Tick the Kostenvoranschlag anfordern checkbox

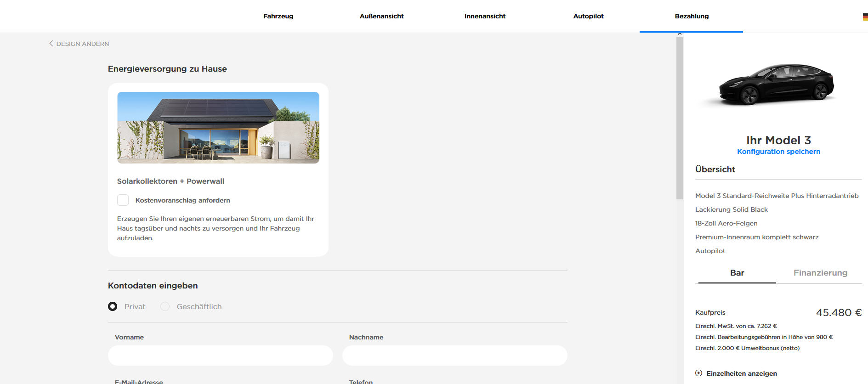point(123,200)
